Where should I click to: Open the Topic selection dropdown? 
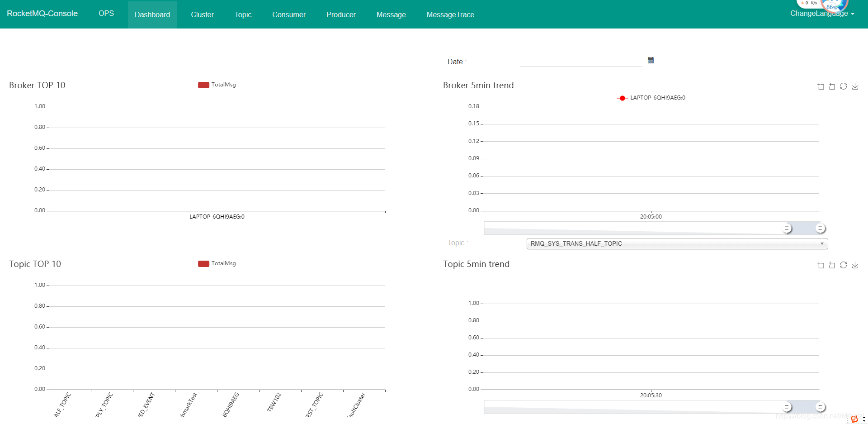point(677,243)
